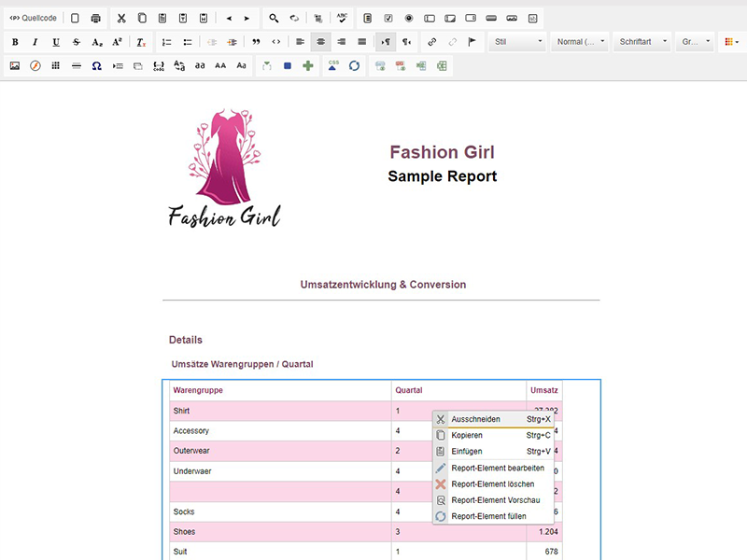The image size is (747, 560).
Task: Toggle block quote formatting
Action: pos(256,42)
